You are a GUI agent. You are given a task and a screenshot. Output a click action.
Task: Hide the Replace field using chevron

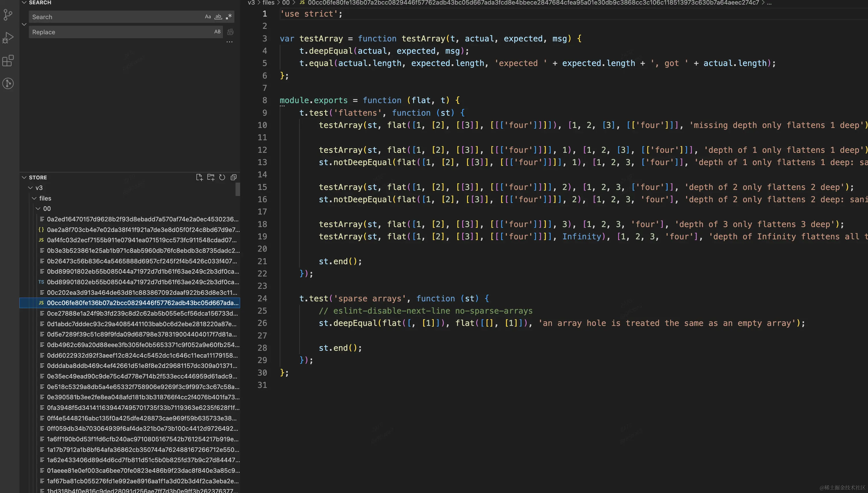(24, 24)
